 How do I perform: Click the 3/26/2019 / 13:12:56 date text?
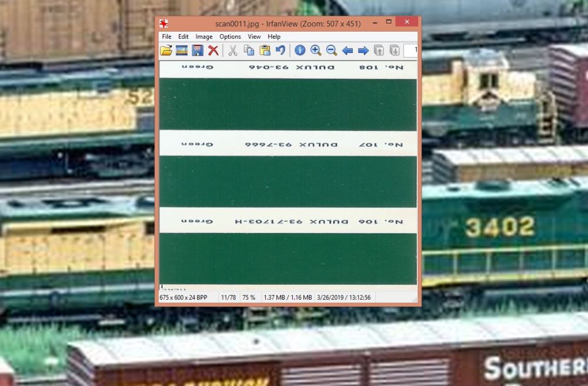344,297
